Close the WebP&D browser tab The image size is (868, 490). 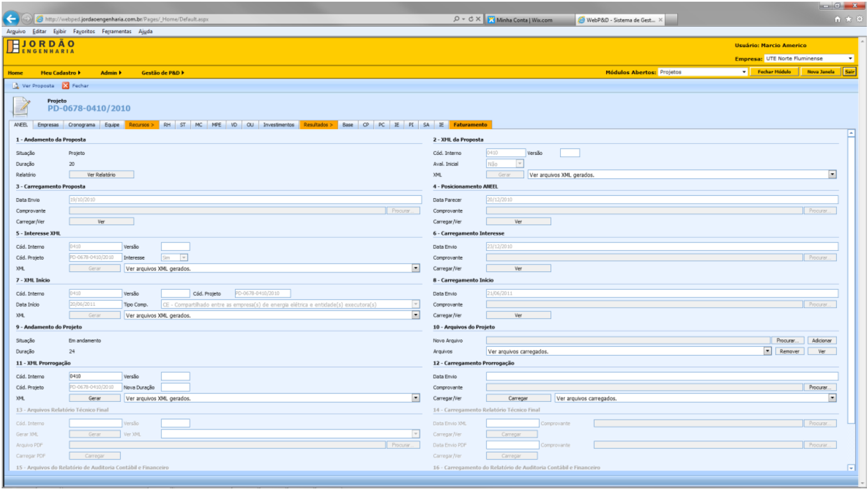(x=661, y=20)
